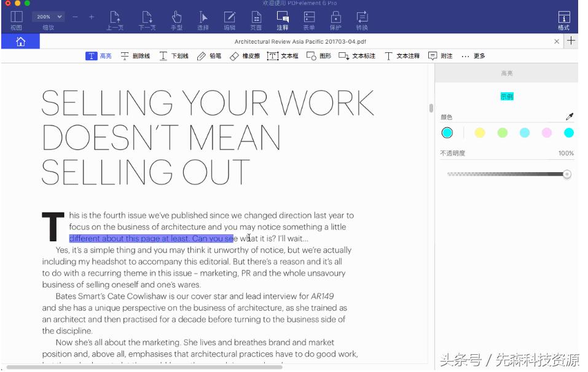Open the 200% zoom dropdown
Screen dimensions: 588x372
49,17
